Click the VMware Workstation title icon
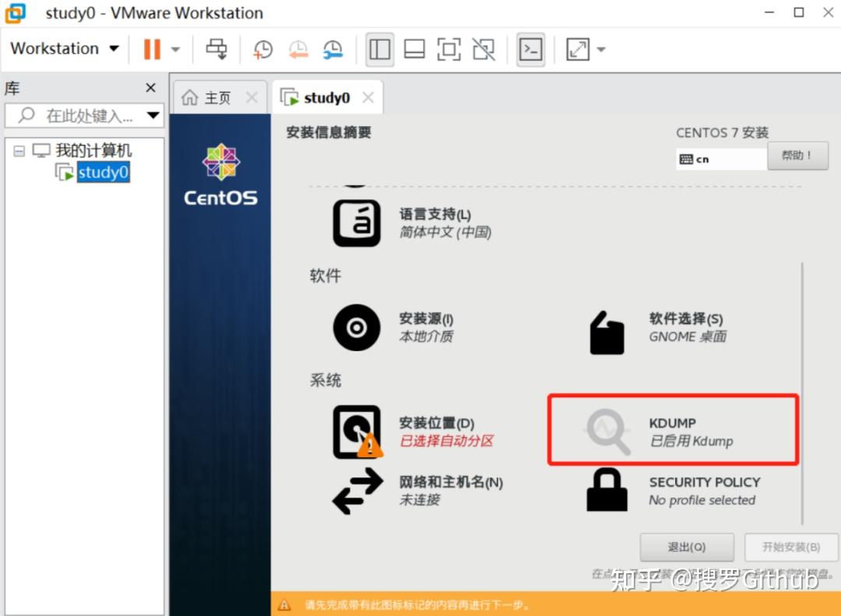Screen dimensions: 841x616 pos(15,13)
